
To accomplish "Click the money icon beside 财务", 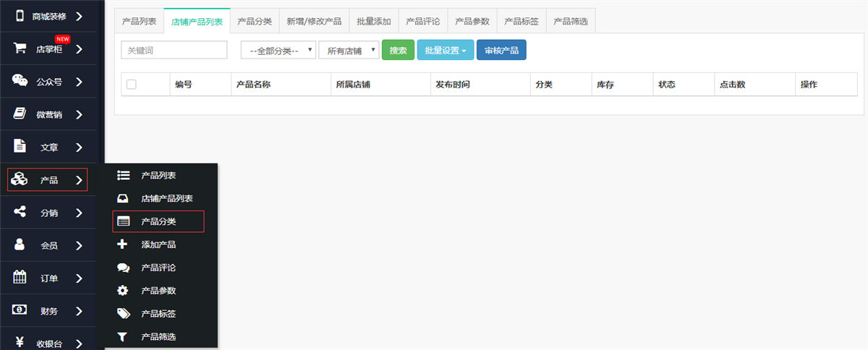I will 20,311.
